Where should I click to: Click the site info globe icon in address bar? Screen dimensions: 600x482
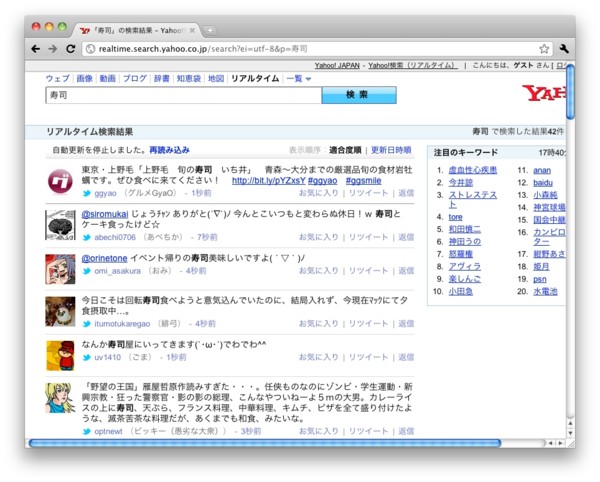(90, 49)
